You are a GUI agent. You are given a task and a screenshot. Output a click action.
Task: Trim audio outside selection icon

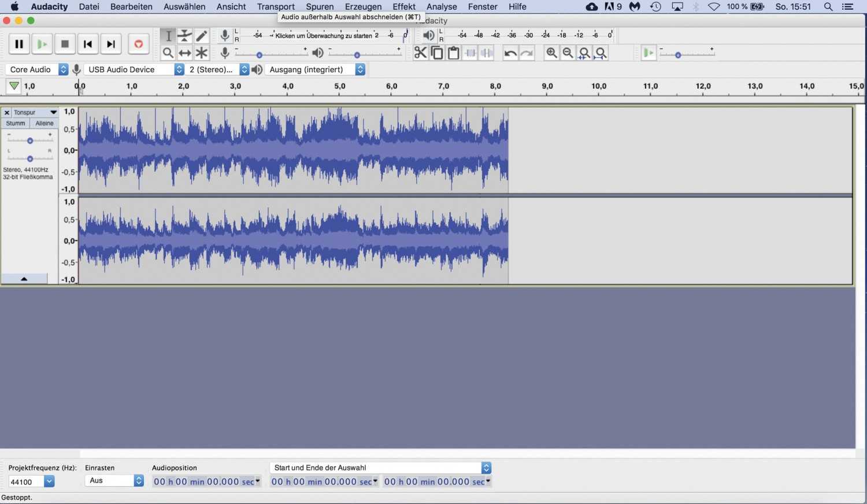[x=470, y=53]
